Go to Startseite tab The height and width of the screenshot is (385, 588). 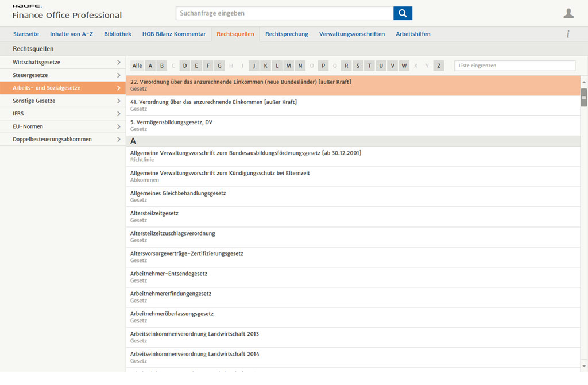pos(26,34)
